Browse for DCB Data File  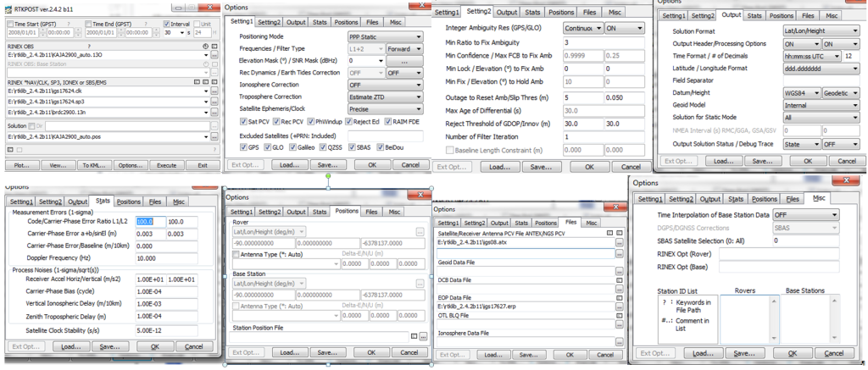(x=619, y=289)
